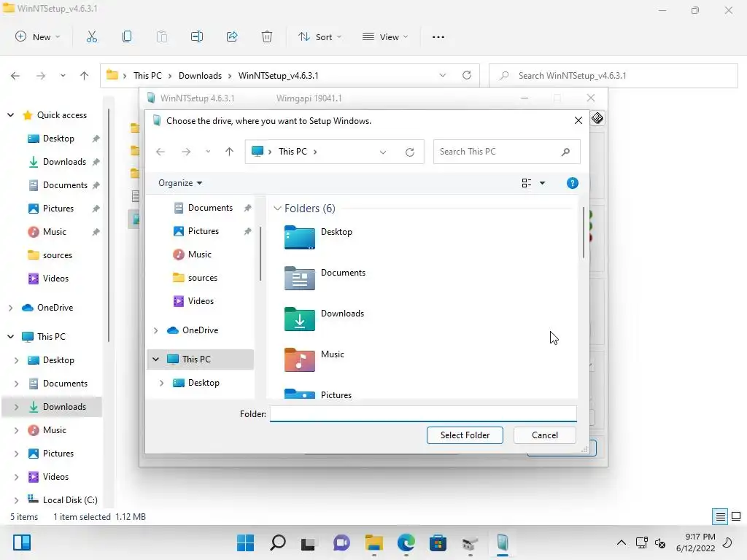Open the View dropdown menu
The height and width of the screenshot is (560, 747).
[x=385, y=36]
